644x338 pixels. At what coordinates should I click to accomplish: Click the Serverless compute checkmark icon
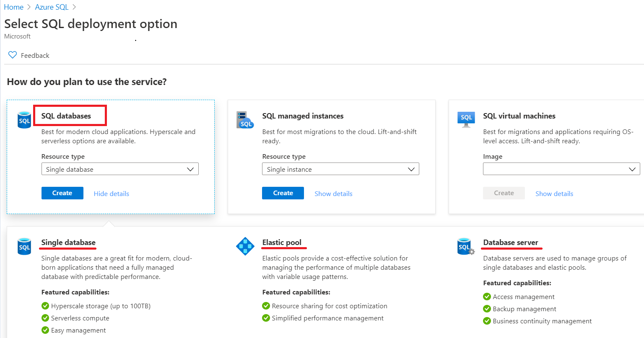(45, 318)
